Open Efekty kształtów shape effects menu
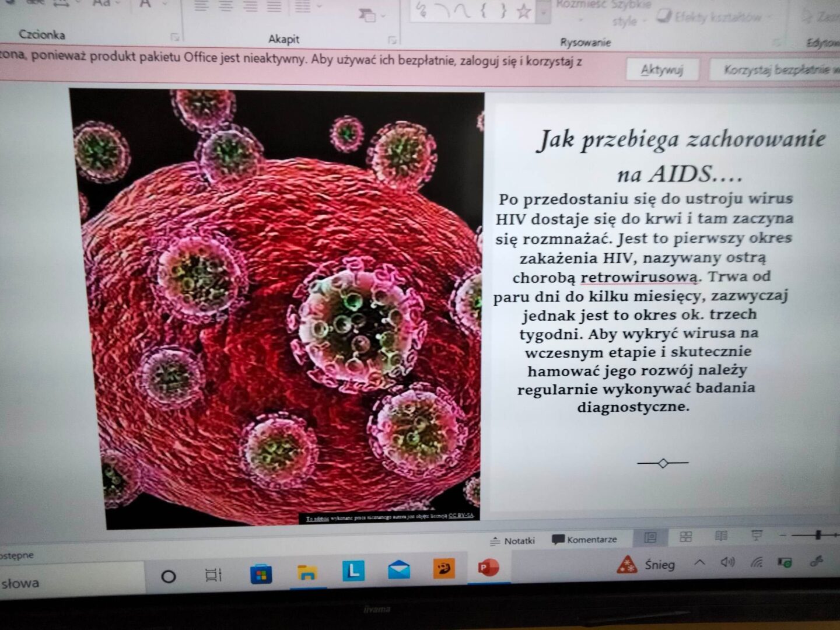The image size is (840, 630). (714, 17)
